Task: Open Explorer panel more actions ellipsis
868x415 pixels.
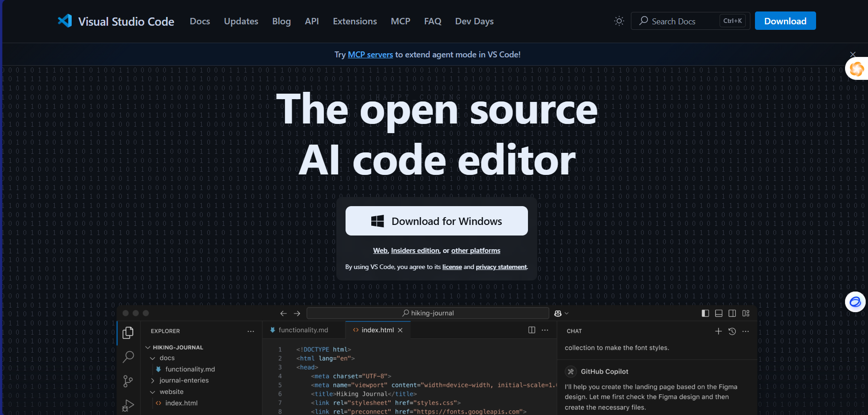Action: pyautogui.click(x=250, y=331)
